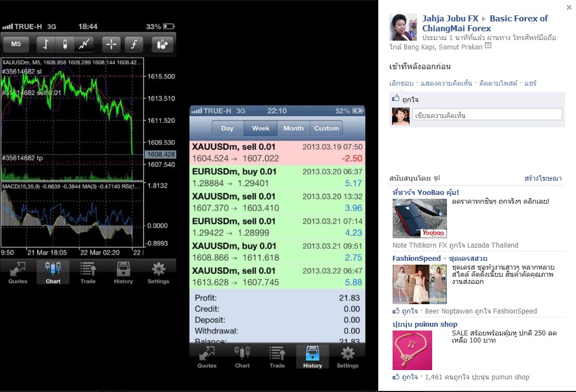Click the แชร์ share link
576x392 pixels.
point(530,83)
